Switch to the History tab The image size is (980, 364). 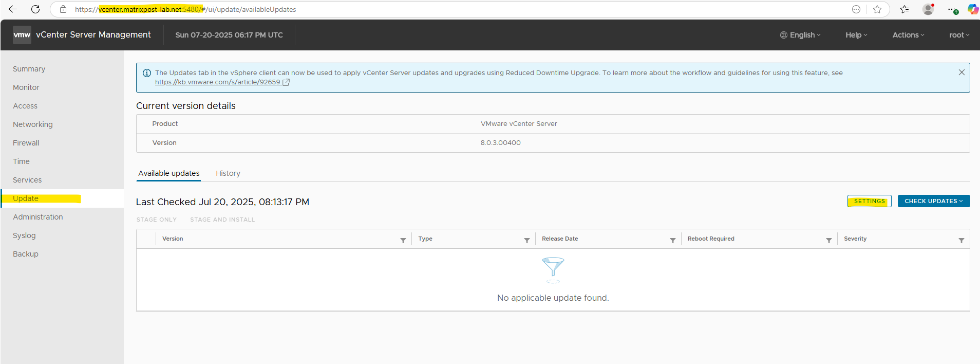click(228, 173)
